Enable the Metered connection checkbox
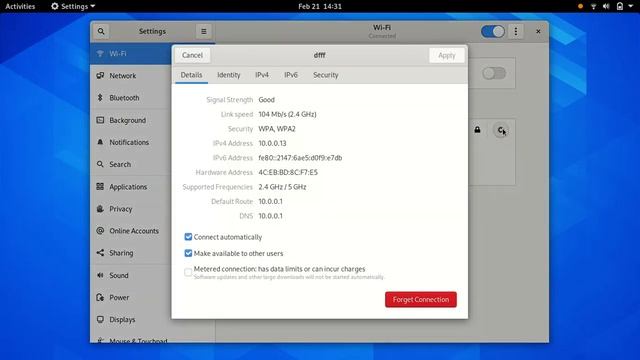The width and height of the screenshot is (640, 360). pyautogui.click(x=188, y=272)
